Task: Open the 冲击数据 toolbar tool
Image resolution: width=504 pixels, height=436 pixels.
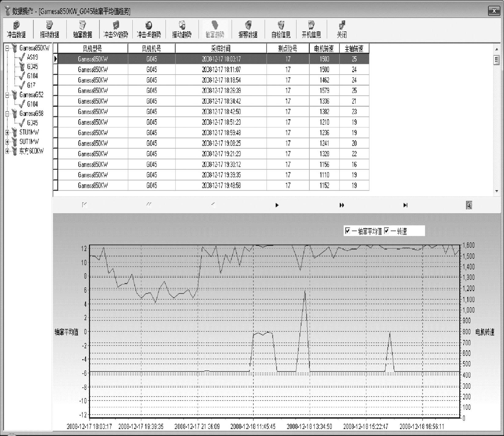Action: coord(16,30)
